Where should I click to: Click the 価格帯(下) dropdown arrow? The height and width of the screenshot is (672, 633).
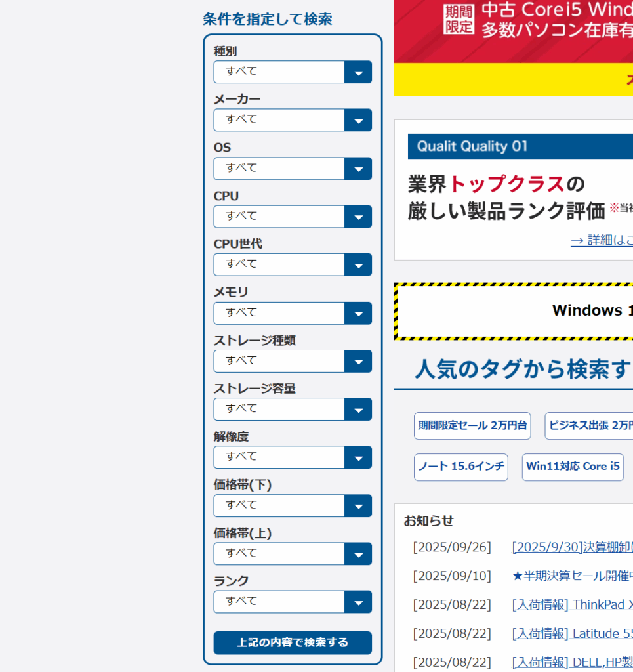[358, 506]
